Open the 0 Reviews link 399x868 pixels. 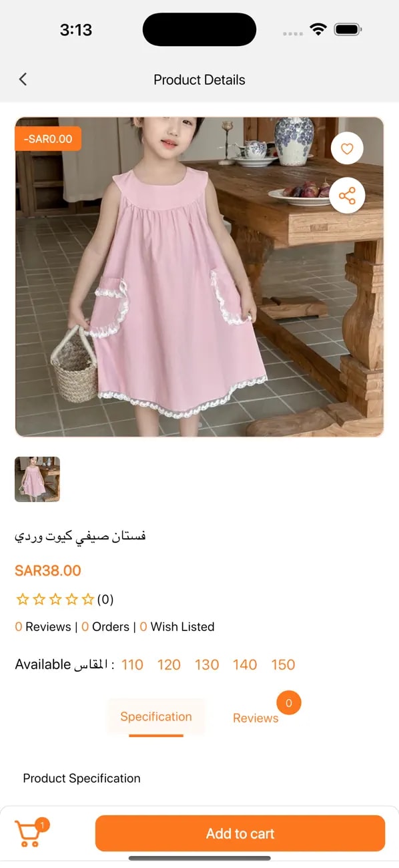coord(43,627)
